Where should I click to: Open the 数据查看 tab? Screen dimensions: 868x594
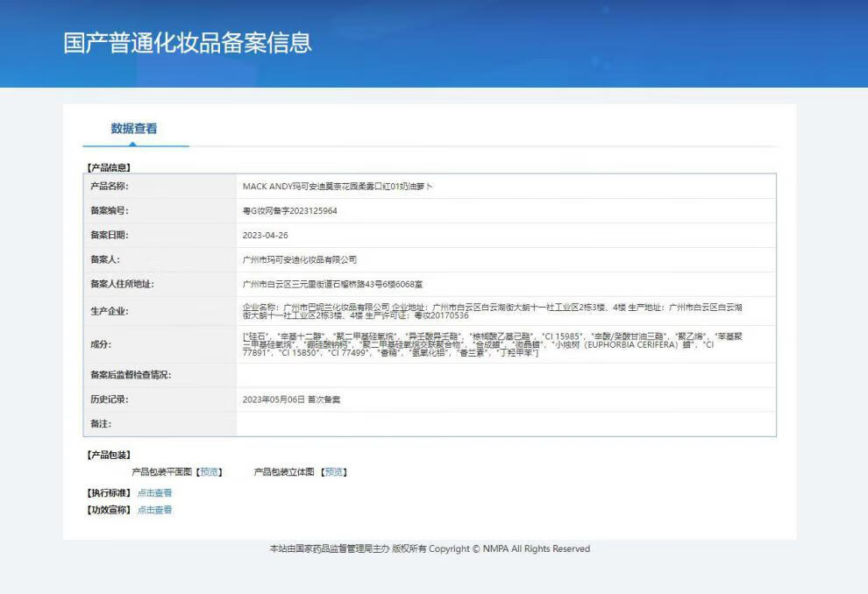pyautogui.click(x=134, y=128)
